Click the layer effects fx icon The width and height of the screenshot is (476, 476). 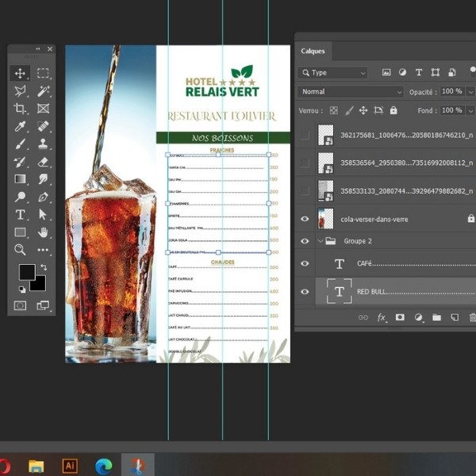(x=382, y=317)
